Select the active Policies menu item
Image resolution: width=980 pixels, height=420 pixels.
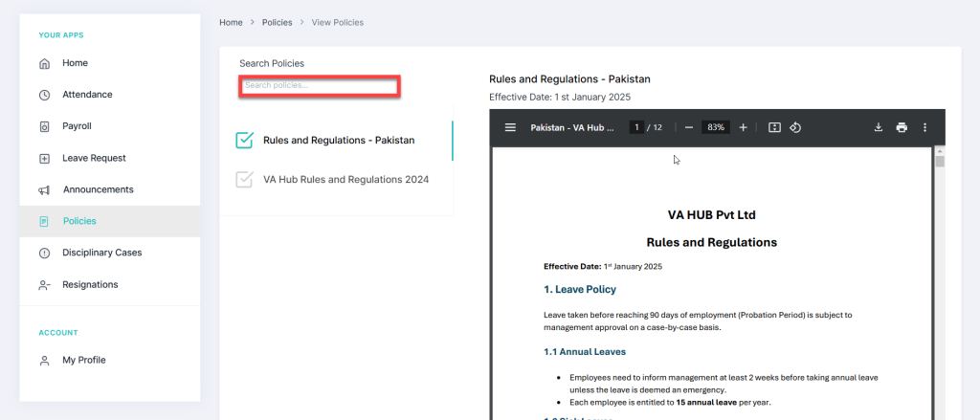(x=109, y=221)
